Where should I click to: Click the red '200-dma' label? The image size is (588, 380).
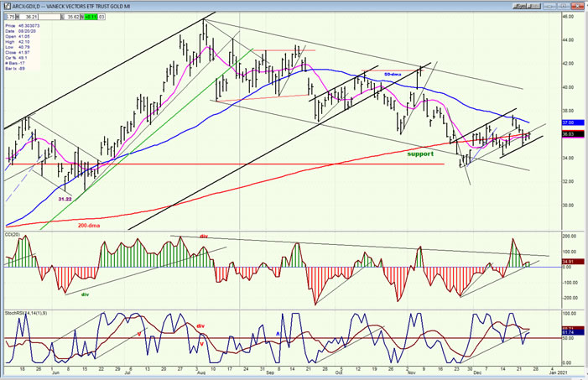(89, 226)
